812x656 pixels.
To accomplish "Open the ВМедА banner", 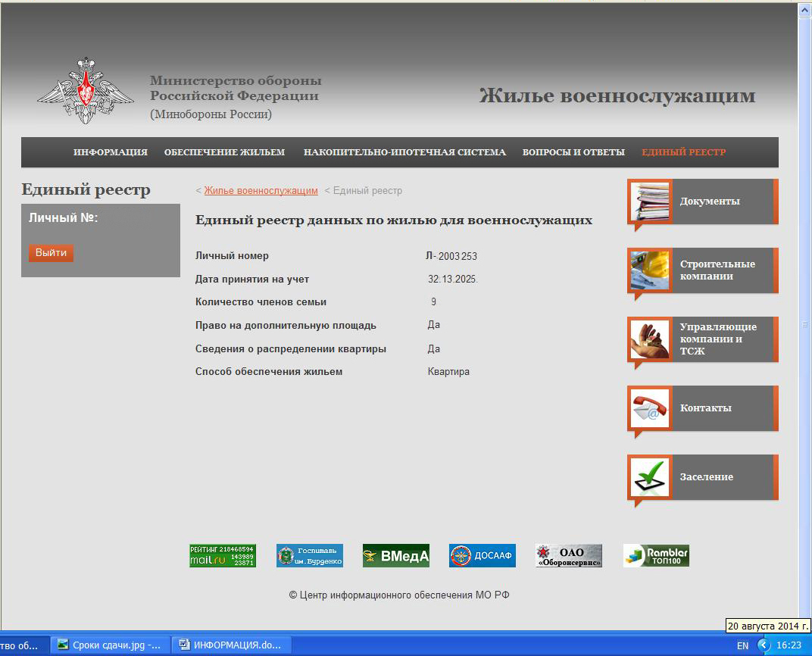I will pos(395,555).
